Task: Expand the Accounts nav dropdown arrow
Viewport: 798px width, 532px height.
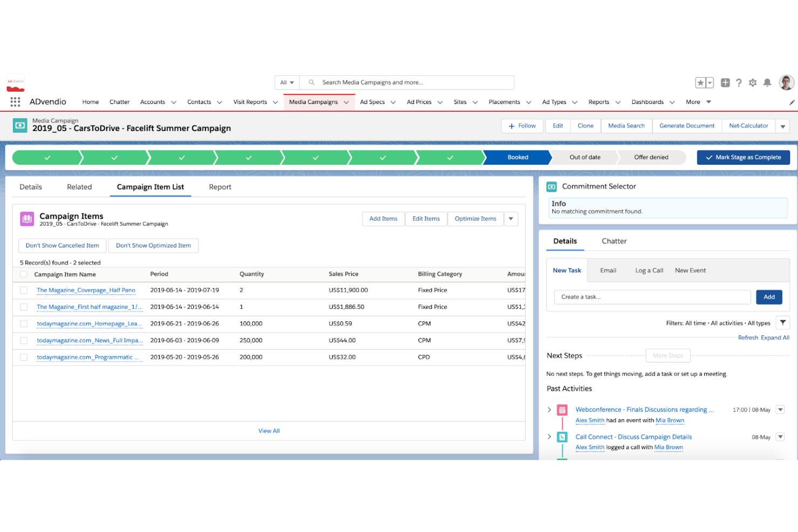Action: [174, 102]
